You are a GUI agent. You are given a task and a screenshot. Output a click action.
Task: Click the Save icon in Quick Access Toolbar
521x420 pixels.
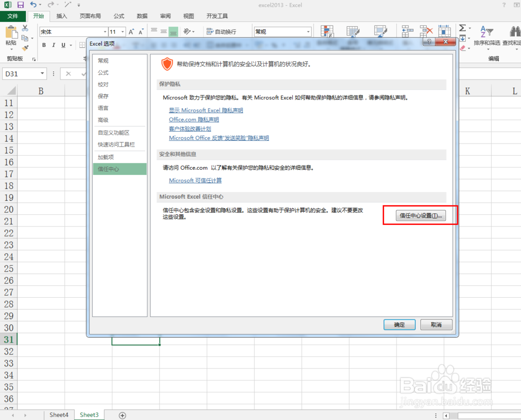[x=20, y=5]
